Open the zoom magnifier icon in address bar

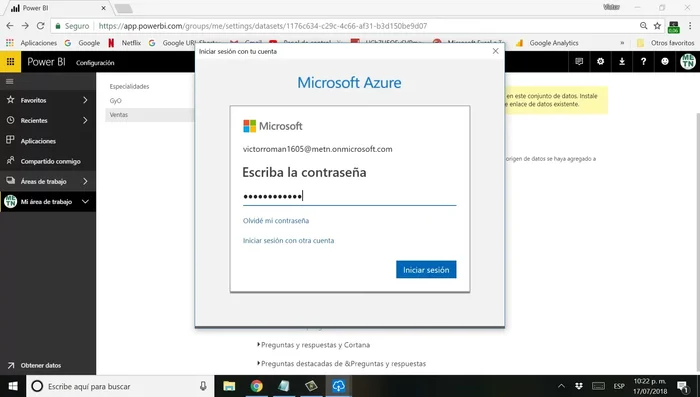643,26
